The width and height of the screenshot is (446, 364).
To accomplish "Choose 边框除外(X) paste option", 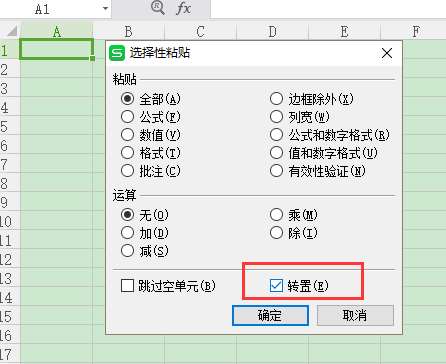I will pyautogui.click(x=276, y=99).
